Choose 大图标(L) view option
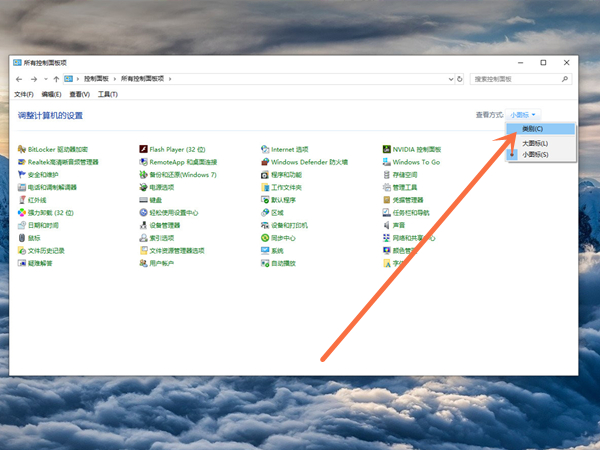Screen dimensions: 600x450 coord(535,143)
